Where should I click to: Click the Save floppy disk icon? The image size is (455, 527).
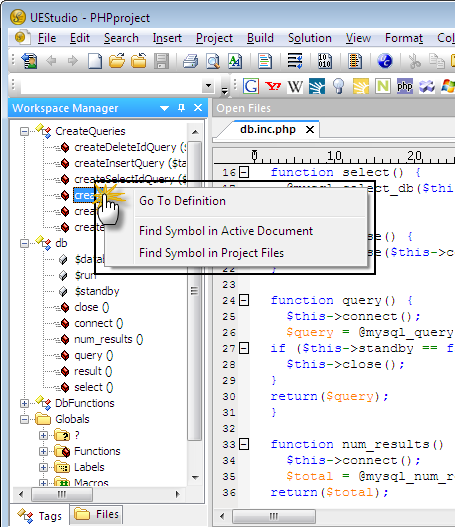click(x=161, y=61)
